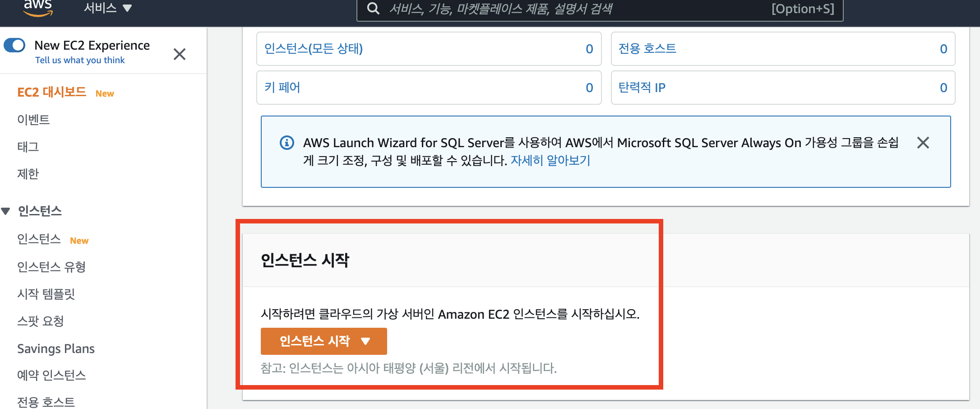Close the New EC2 Experience notice
Viewport: 980px width, 409px height.
tap(180, 54)
